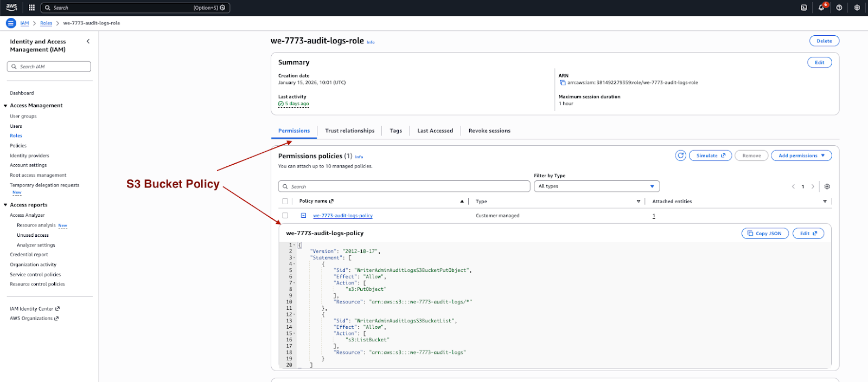Screen dimensions: 868x382
Task: Click the Roles breadcrumb link
Action: point(46,23)
